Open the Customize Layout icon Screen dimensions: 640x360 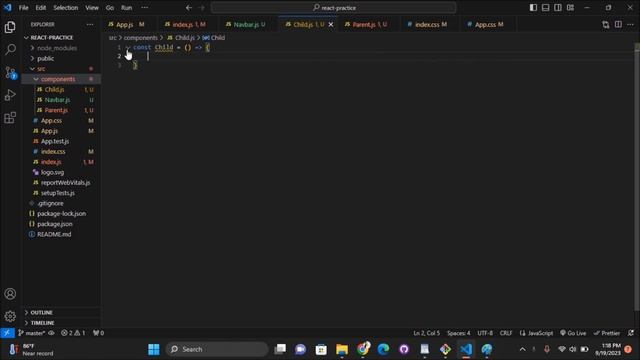[570, 7]
